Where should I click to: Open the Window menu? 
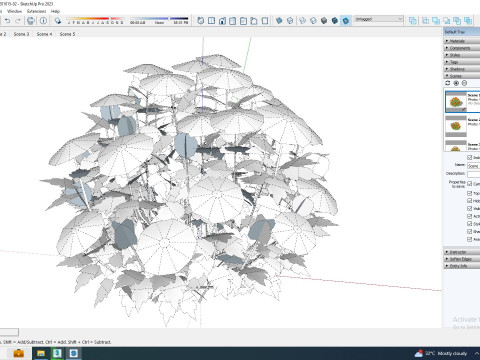[14, 11]
